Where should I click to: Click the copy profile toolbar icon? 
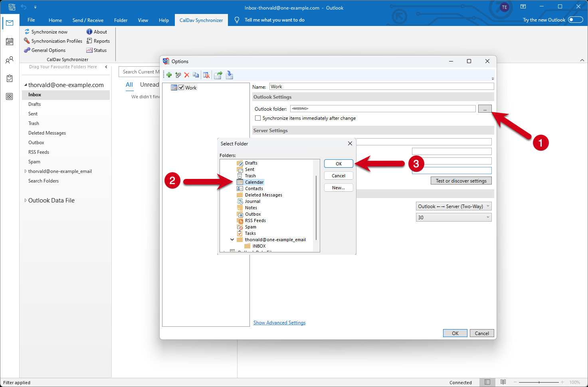point(196,75)
